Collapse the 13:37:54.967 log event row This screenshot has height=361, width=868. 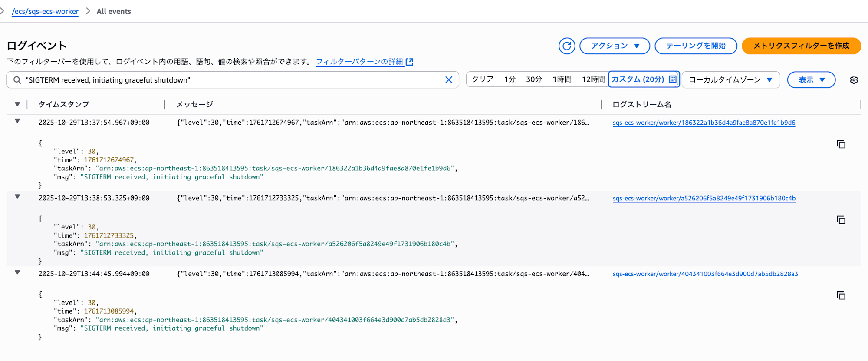(17, 121)
